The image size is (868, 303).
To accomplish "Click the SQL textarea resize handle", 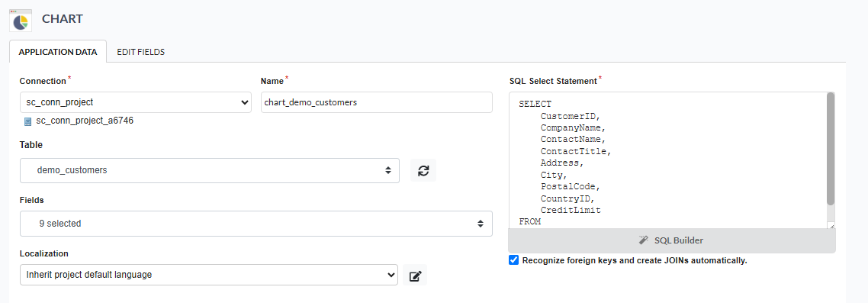I will pos(831,225).
